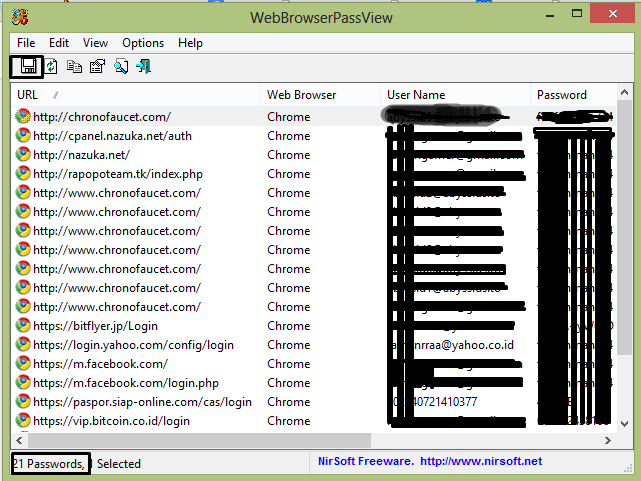Image resolution: width=641 pixels, height=481 pixels.
Task: Click Chrome icon beside bitflyer.jp/Login
Action: click(x=23, y=326)
